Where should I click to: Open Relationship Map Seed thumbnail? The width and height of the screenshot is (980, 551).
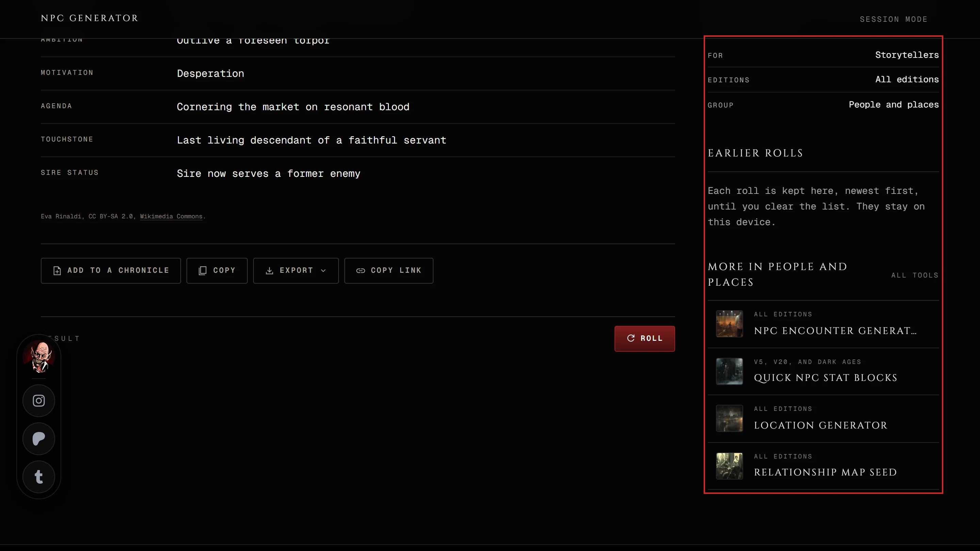point(729,466)
